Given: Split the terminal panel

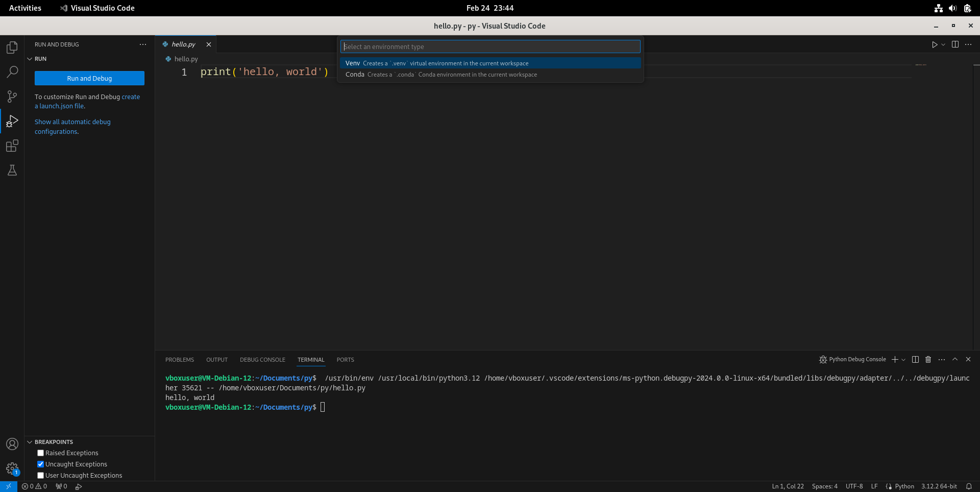Looking at the screenshot, I should pos(915,360).
